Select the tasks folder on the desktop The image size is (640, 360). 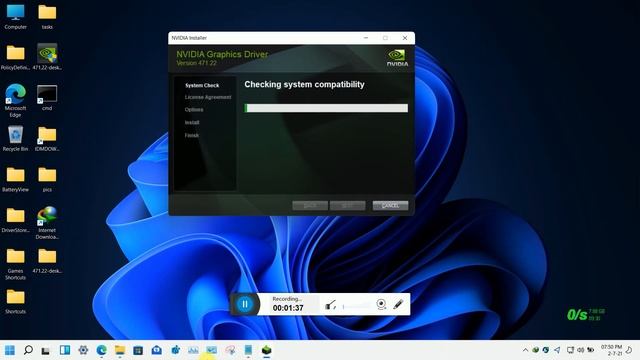(x=47, y=17)
